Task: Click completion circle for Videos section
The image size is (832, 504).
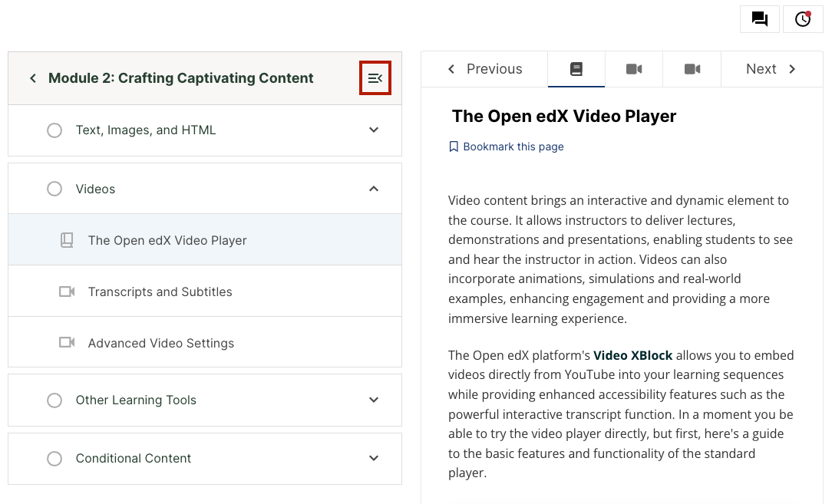Action: click(54, 189)
